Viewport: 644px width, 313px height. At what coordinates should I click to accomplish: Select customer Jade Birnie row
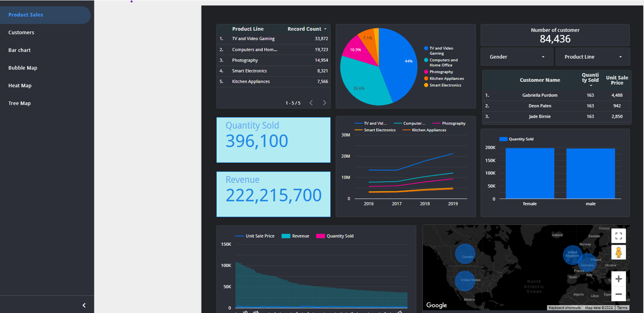pyautogui.click(x=556, y=116)
